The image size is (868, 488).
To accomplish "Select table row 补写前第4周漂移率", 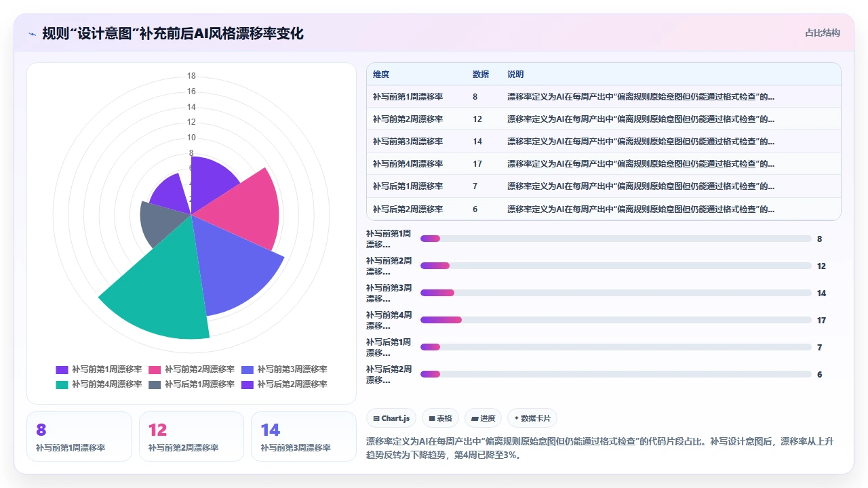I will tap(604, 164).
